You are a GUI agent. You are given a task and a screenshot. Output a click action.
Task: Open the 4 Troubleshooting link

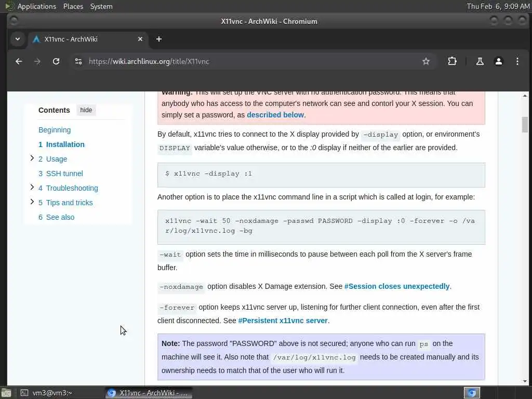68,188
